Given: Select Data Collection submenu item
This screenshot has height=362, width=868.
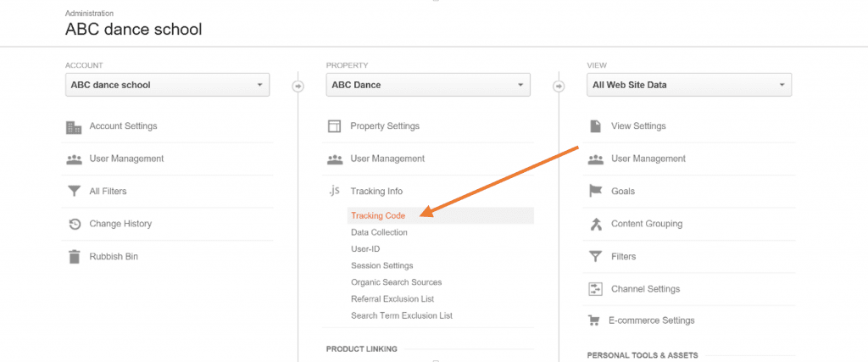Looking at the screenshot, I should point(379,232).
